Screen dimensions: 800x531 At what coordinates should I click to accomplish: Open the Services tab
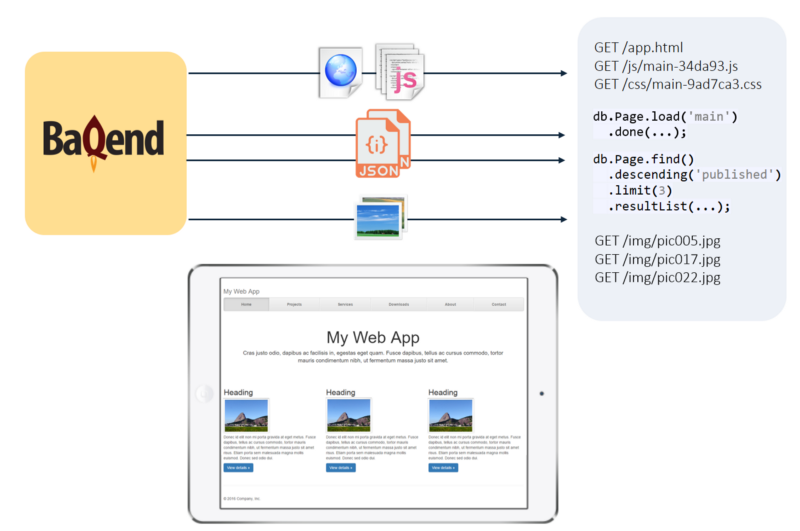pos(345,305)
